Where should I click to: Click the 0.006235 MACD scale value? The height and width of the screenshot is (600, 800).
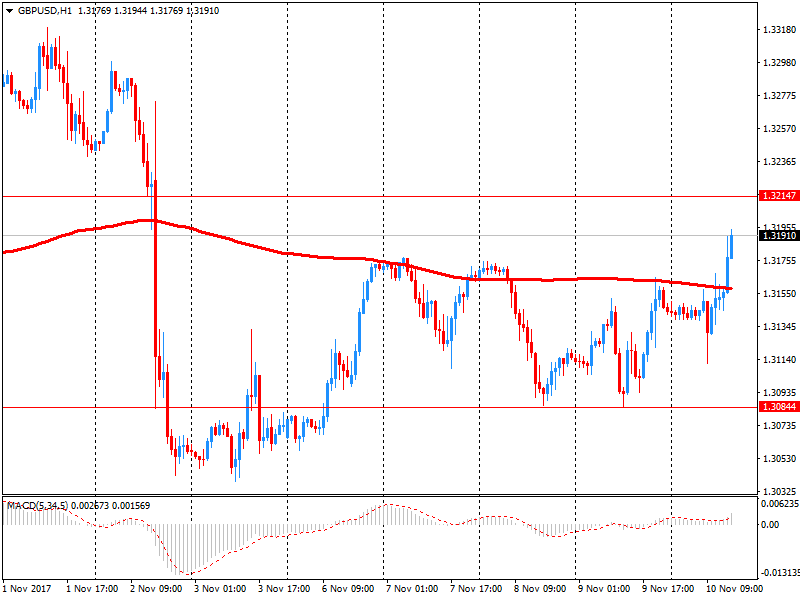click(x=780, y=504)
